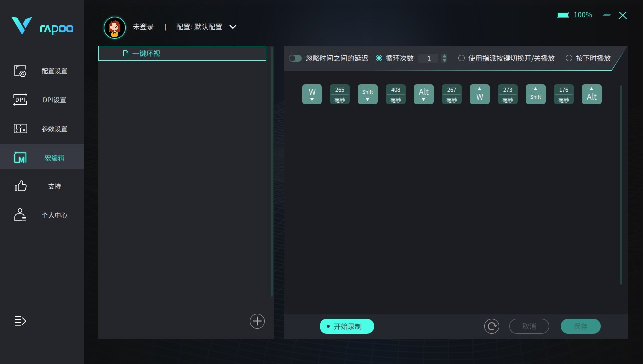This screenshot has height=364, width=643.
Task: Click the 配置: 默认配置 label
Action: pos(199,27)
